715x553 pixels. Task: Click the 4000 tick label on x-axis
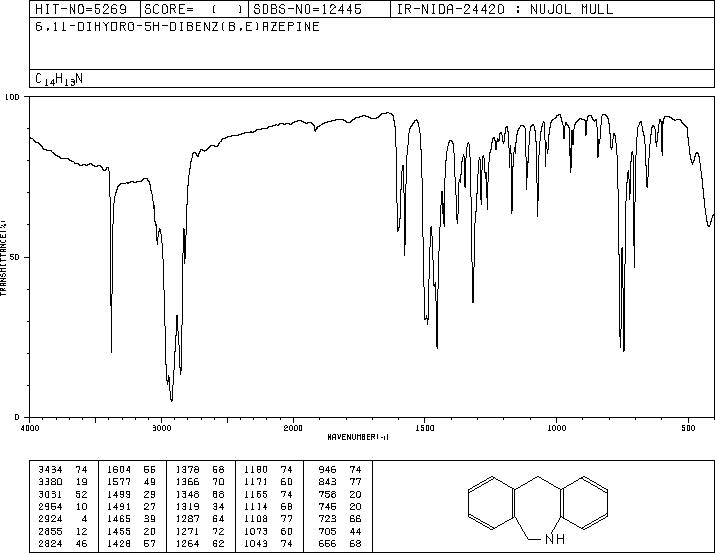tap(30, 428)
